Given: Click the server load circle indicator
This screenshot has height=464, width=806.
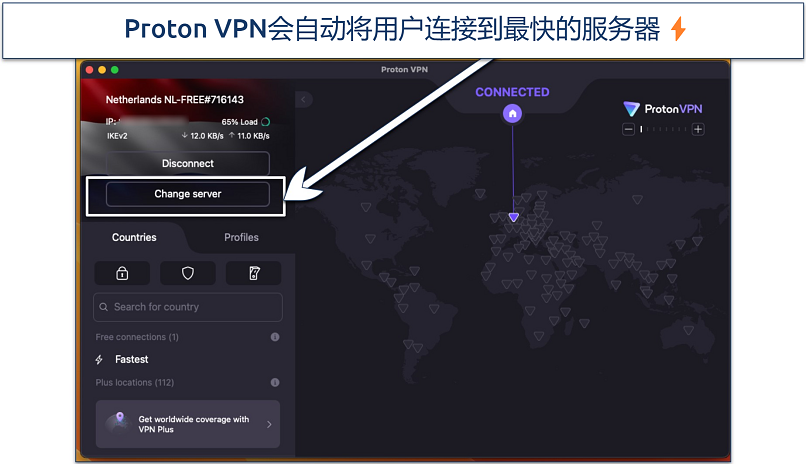Looking at the screenshot, I should pos(266,122).
